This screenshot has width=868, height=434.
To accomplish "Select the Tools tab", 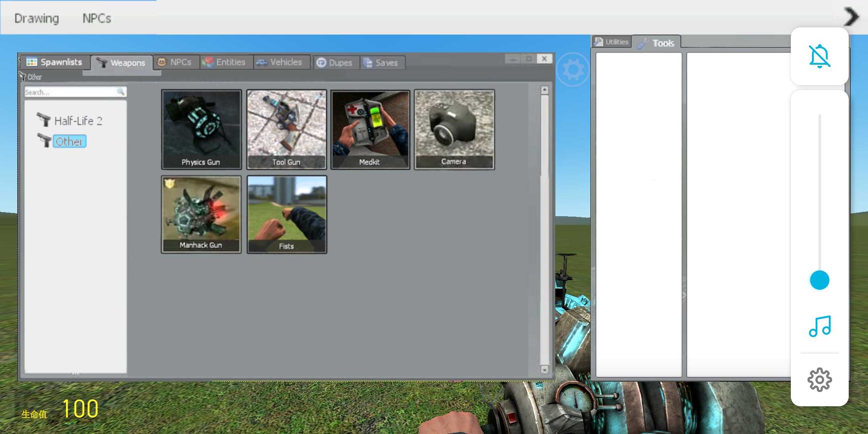I will [657, 43].
